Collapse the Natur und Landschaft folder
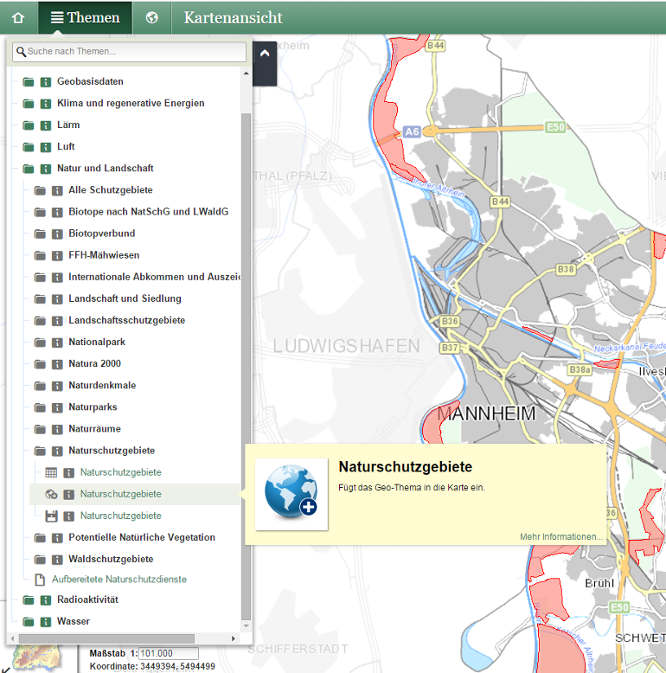 click(x=28, y=169)
